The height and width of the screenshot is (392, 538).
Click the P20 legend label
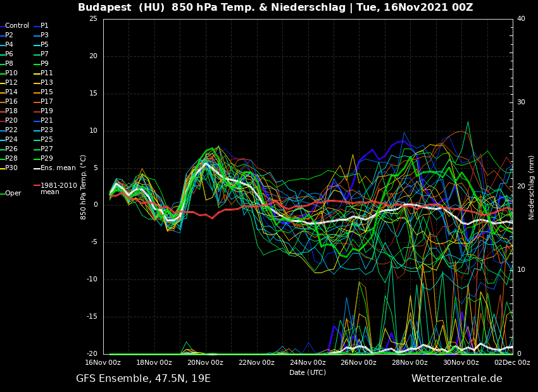point(11,121)
